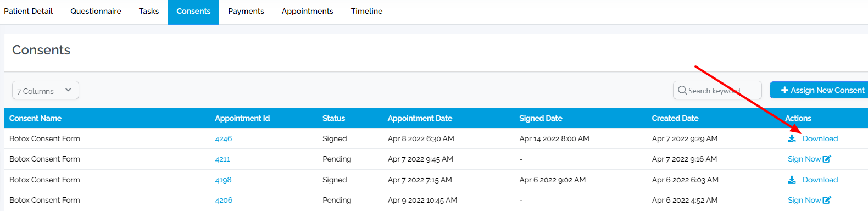Click sign pencil icon for appointment 4211
Viewport: 868px width, 211px height.
pyautogui.click(x=827, y=159)
